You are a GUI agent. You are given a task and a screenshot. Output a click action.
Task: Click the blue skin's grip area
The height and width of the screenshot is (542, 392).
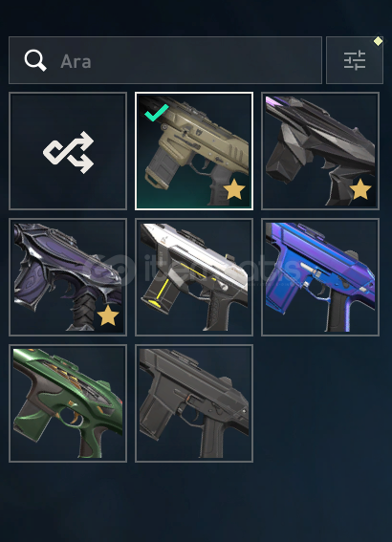pyautogui.click(x=341, y=310)
